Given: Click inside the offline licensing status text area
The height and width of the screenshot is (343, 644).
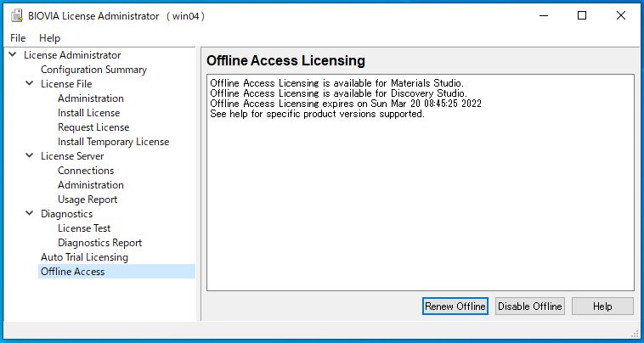Looking at the screenshot, I should [421, 183].
